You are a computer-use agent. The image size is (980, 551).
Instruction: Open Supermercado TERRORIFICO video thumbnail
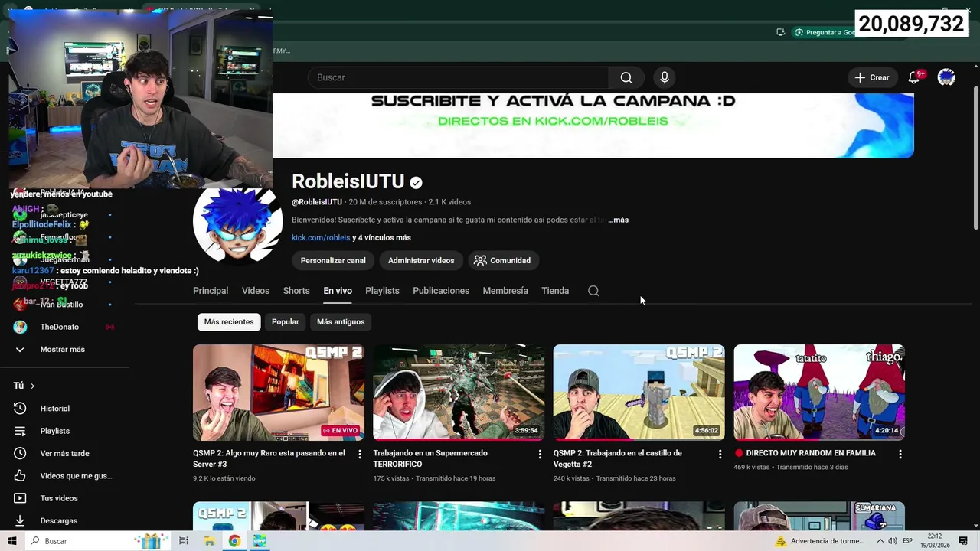(459, 393)
